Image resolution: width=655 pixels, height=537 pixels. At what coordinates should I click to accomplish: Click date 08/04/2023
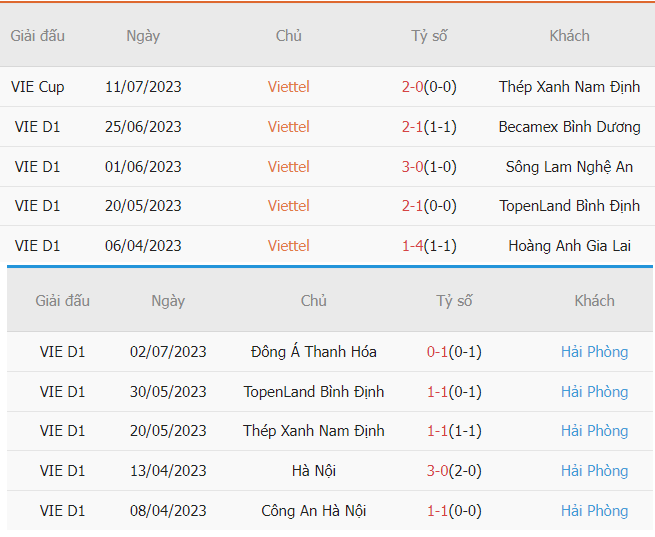coord(168,511)
